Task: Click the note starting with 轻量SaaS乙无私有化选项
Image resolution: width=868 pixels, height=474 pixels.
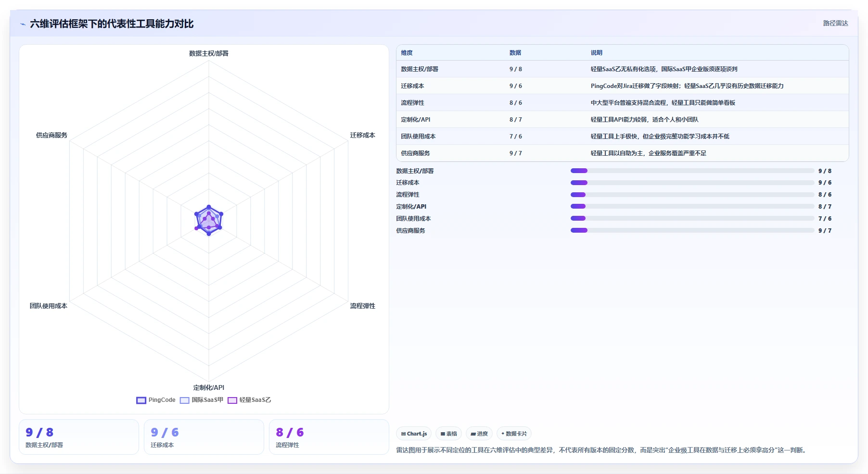Action: [x=664, y=69]
